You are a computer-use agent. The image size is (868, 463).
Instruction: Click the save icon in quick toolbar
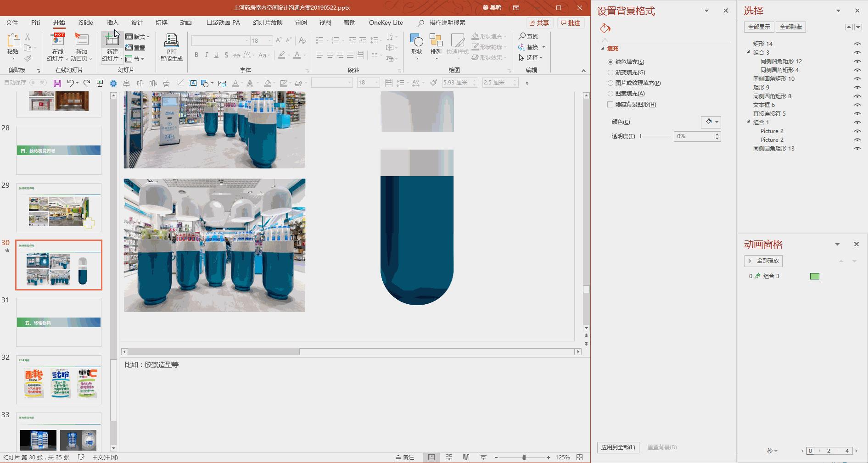pyautogui.click(x=57, y=83)
